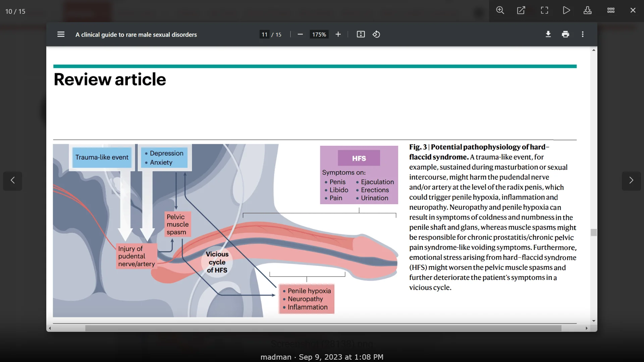Go to the previous image

pos(13,181)
